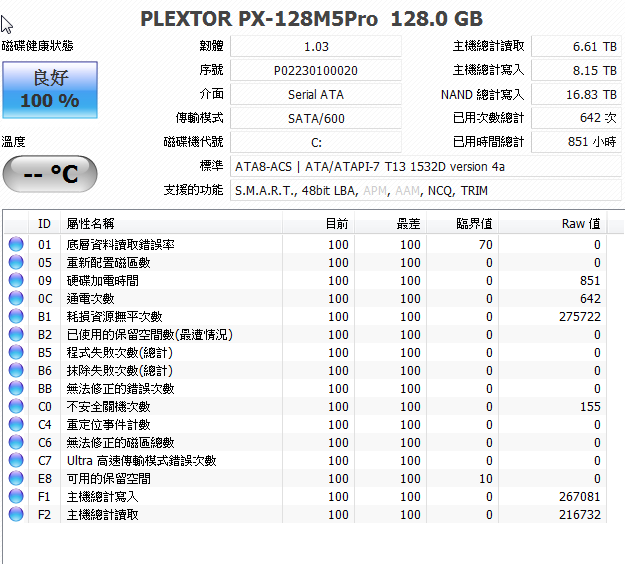Click status icon for attribute E8 row
625x564 pixels.
click(16, 478)
